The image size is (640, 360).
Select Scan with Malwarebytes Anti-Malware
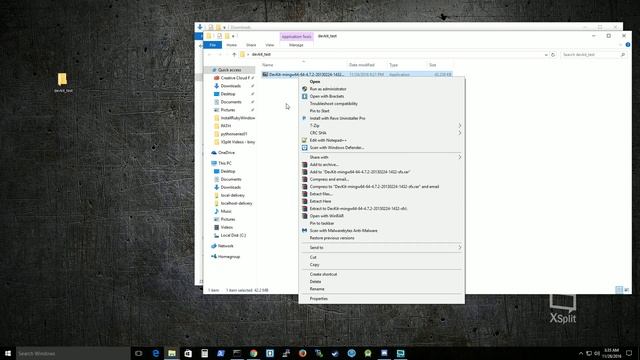click(343, 231)
